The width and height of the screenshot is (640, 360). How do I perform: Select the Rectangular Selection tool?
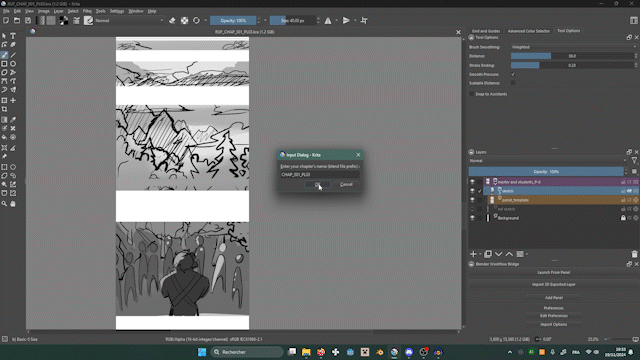(x=4, y=167)
